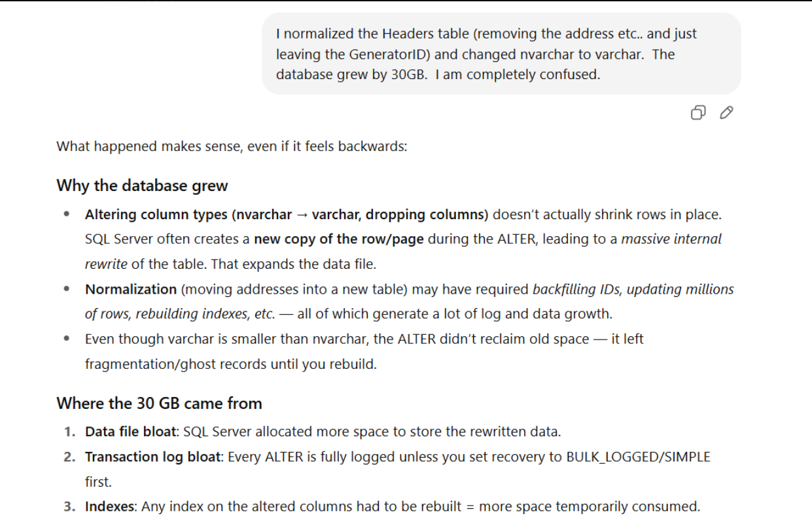Click the intro line 'What happened makes sense'

click(x=232, y=147)
